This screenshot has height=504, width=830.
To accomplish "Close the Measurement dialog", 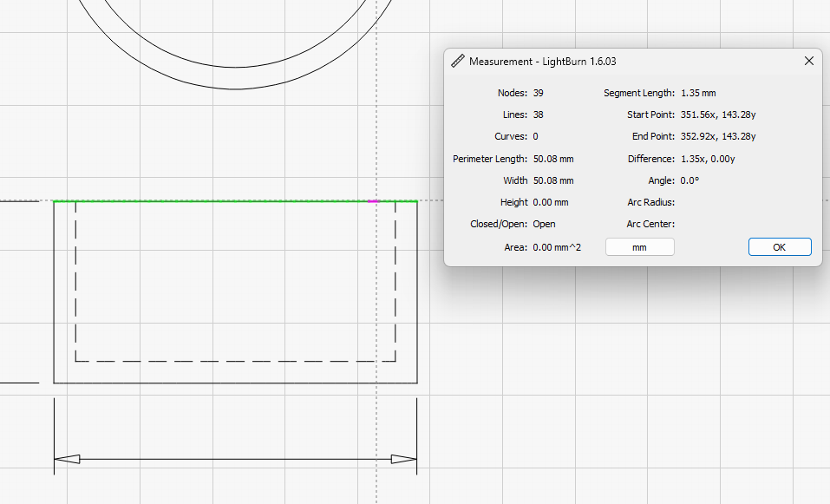I will tap(809, 61).
